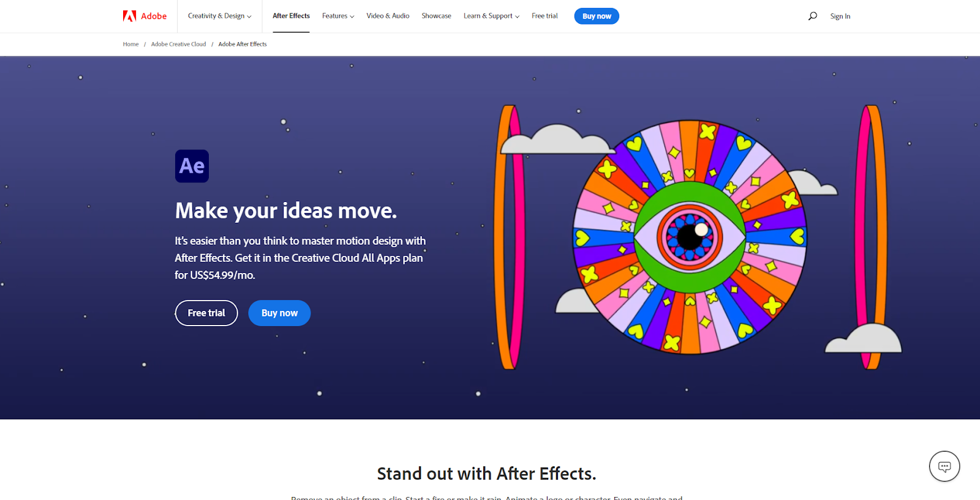
Task: Expand the Features dropdown
Action: point(338,16)
